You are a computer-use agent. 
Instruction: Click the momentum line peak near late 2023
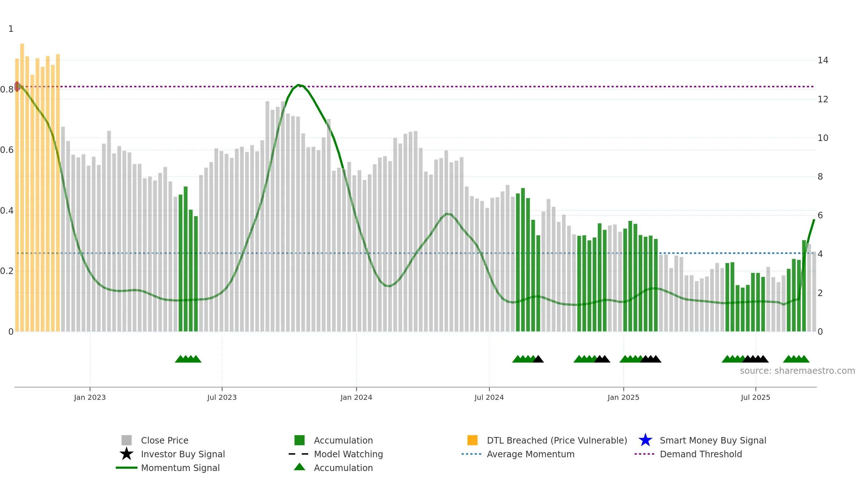point(298,85)
